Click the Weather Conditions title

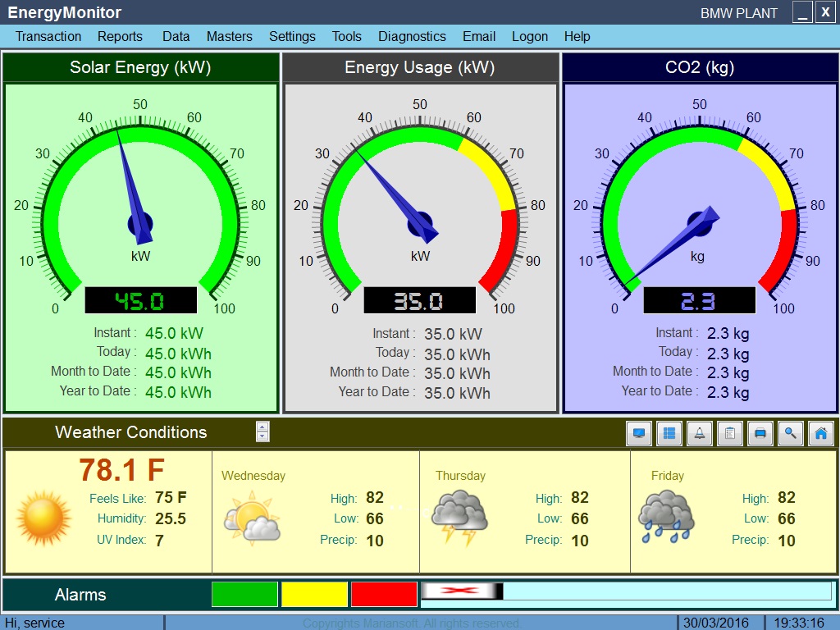[130, 432]
